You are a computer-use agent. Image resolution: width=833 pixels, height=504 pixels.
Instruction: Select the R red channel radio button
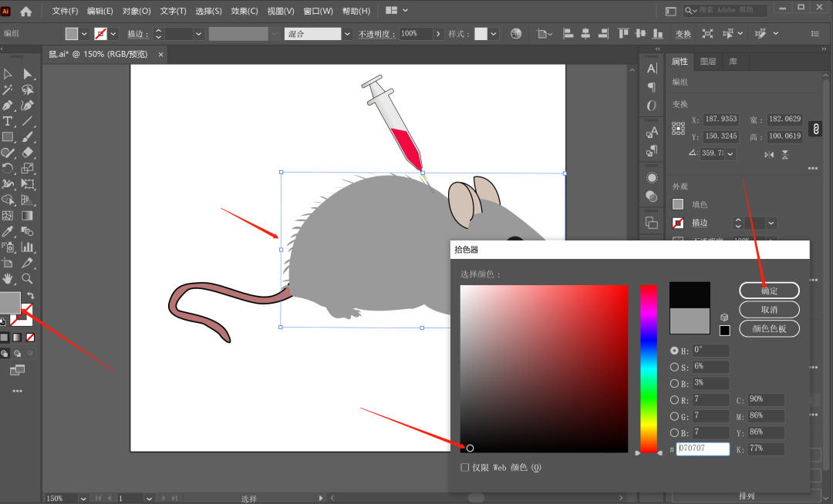coord(674,400)
